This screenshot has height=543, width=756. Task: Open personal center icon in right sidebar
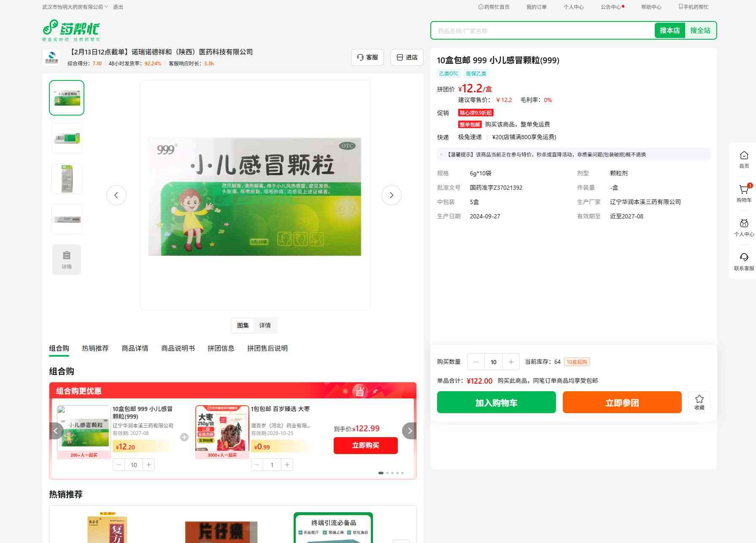click(744, 224)
